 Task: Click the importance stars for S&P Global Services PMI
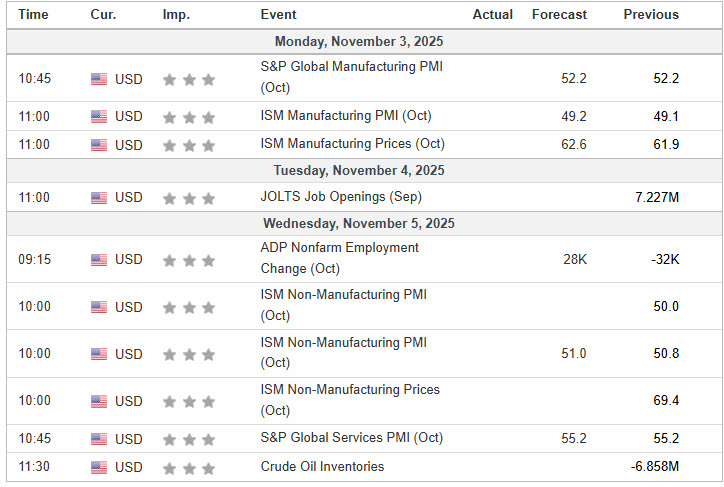(x=189, y=439)
